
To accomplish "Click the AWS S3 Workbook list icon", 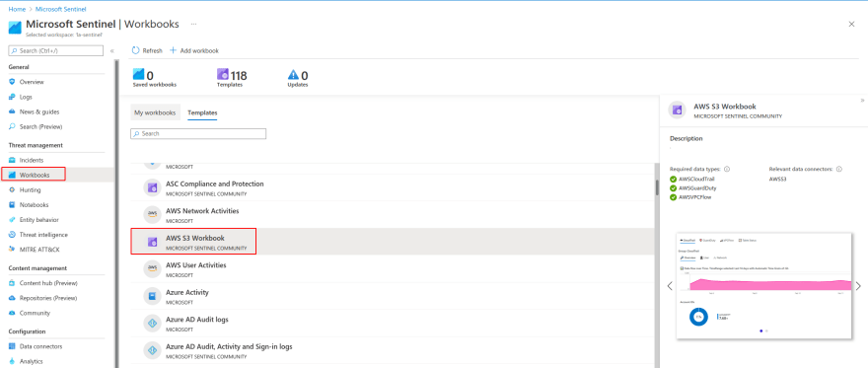I will click(152, 242).
